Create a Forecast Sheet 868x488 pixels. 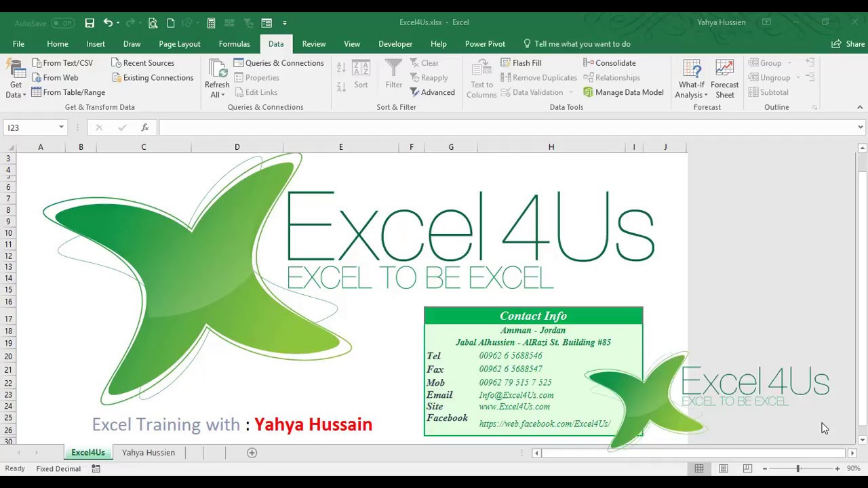pos(724,79)
